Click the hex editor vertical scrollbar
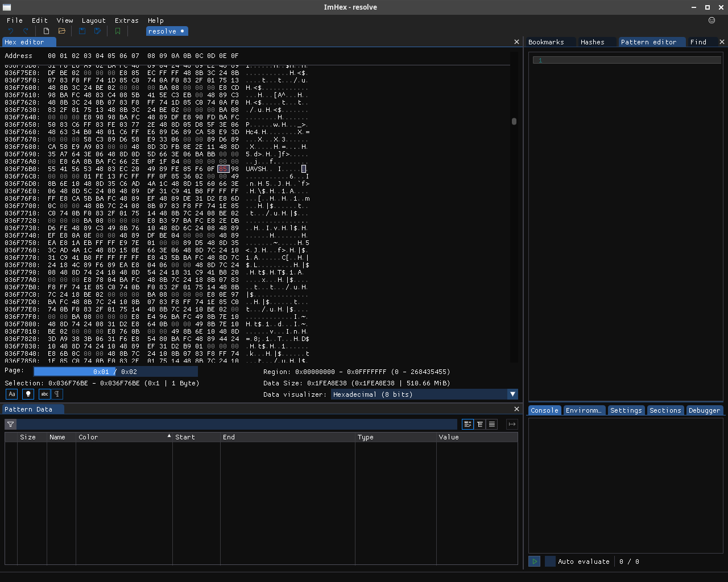This screenshot has width=728, height=582. 514,121
